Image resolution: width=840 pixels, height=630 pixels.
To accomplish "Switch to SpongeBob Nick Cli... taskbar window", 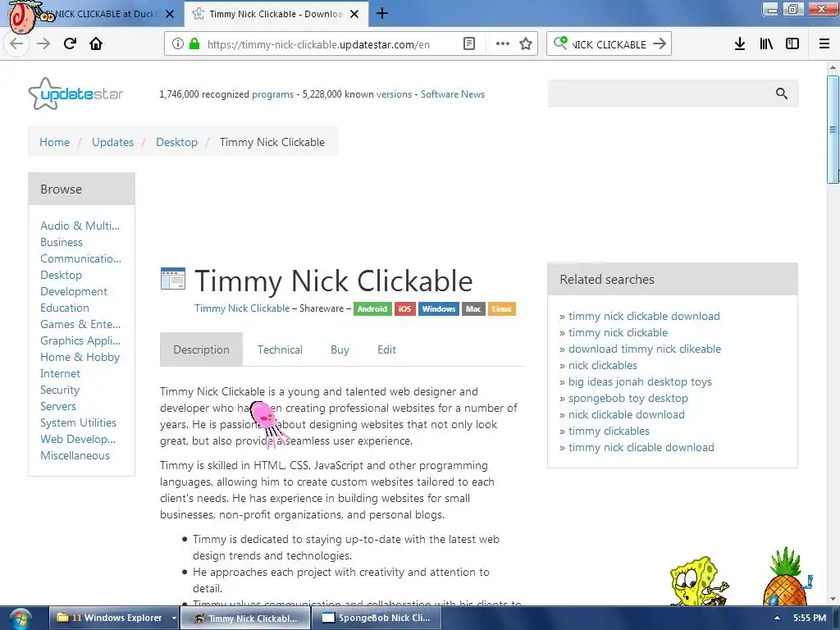I will (x=376, y=618).
